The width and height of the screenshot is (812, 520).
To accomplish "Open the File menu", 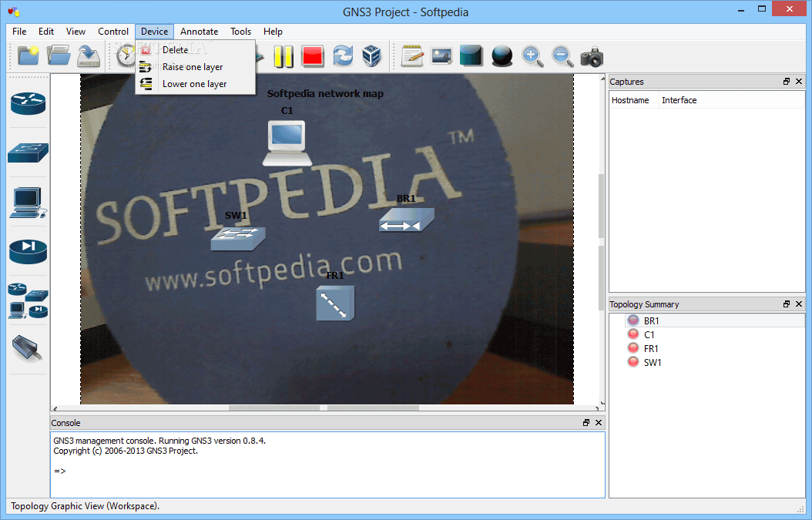I will coord(19,32).
